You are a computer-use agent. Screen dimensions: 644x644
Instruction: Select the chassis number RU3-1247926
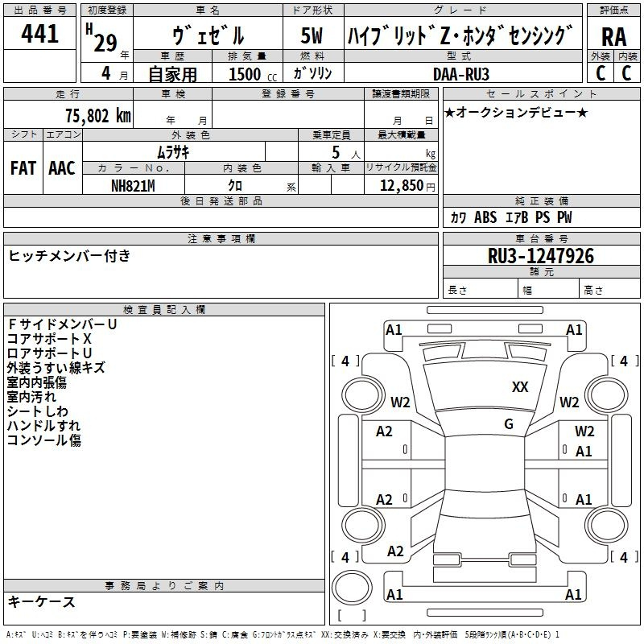click(541, 256)
